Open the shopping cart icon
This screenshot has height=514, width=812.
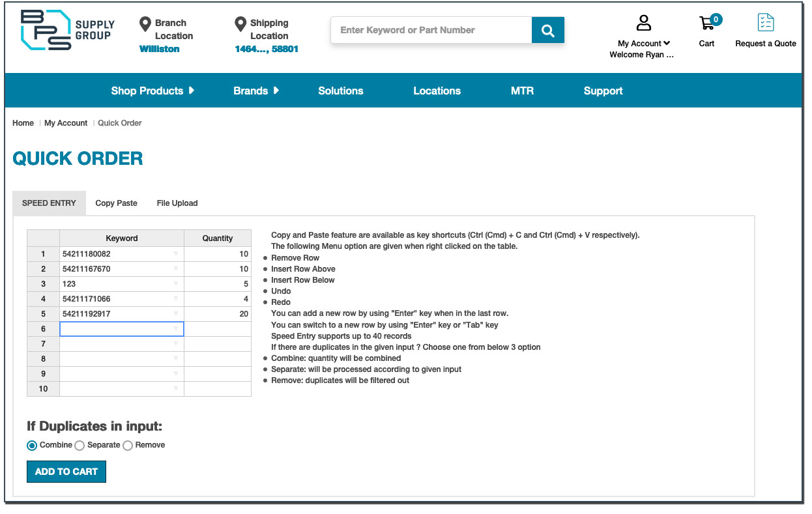[x=707, y=23]
